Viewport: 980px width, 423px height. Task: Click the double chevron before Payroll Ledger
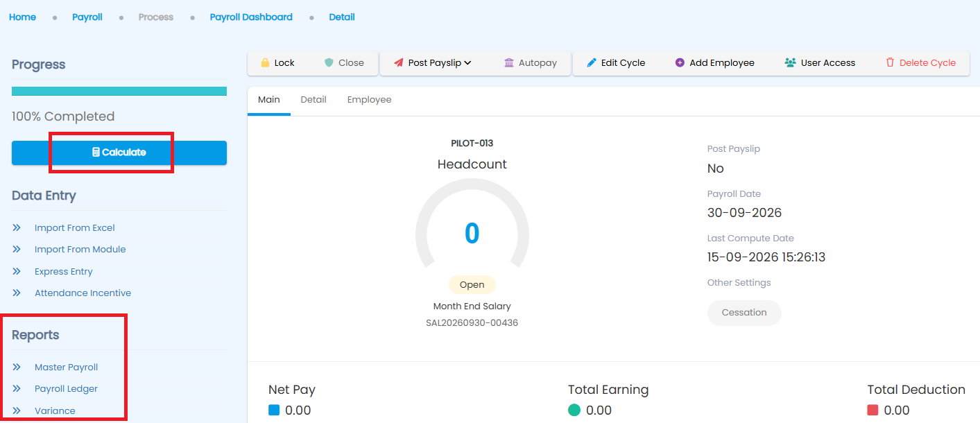click(x=17, y=388)
